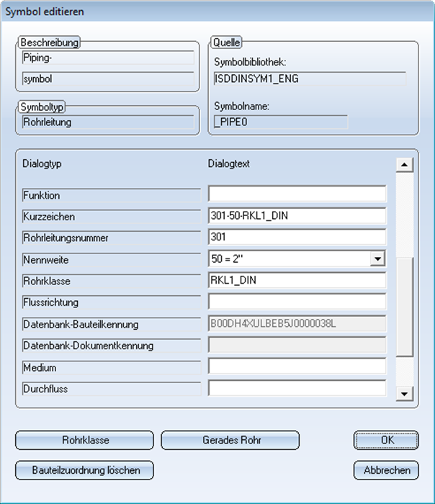
Task: Focus the Durchfluss input field
Action: 297,388
